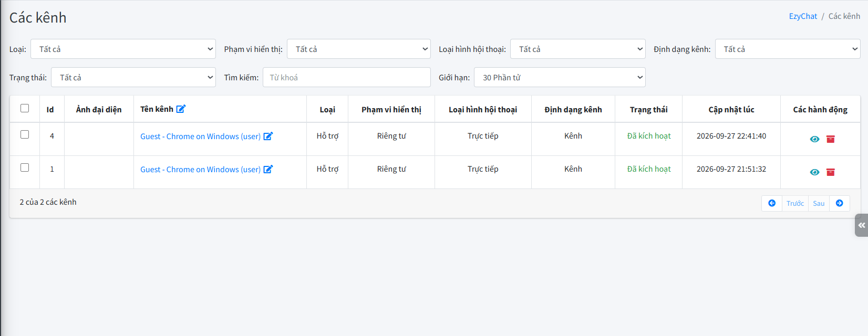Click the Phạm vi hiển thị column header
This screenshot has height=336, width=868.
point(391,110)
